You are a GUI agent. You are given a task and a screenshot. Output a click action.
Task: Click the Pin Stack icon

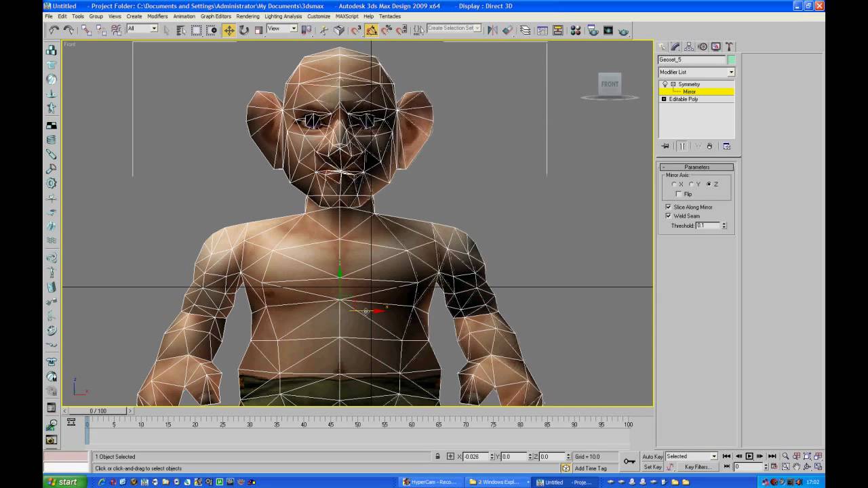pos(665,146)
